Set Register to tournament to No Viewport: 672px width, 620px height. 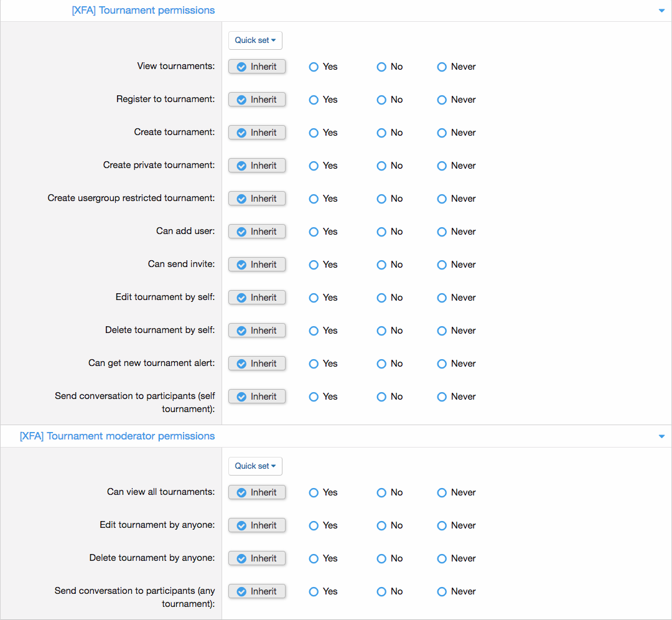click(381, 100)
